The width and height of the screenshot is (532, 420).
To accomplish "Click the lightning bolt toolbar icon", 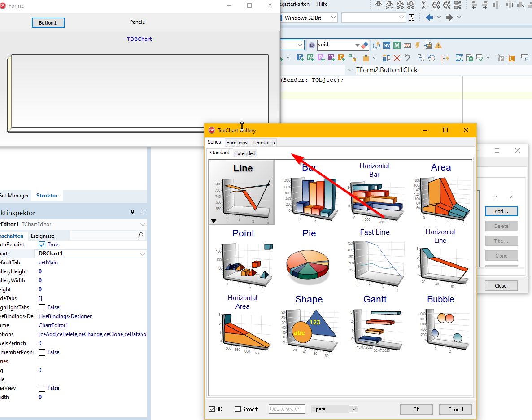I will coord(418,45).
